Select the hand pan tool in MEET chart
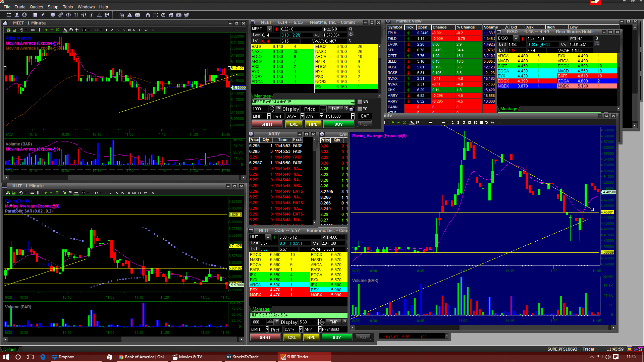 click(x=71, y=30)
